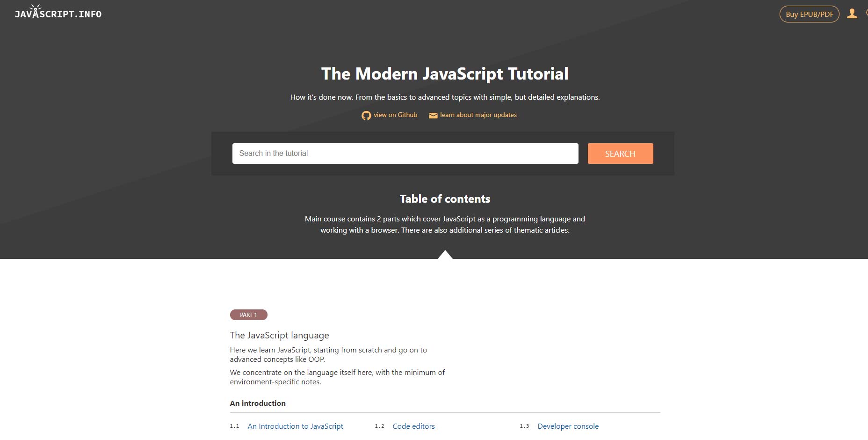Viewport: 868px width, 440px height.
Task: Click the envelope updates icon
Action: 433,115
